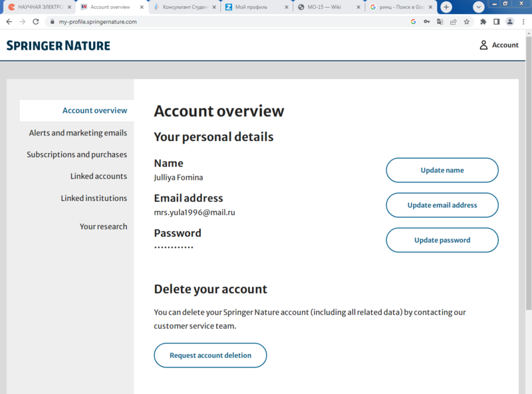Open Your research in sidebar
Image resolution: width=532 pixels, height=394 pixels.
104,226
